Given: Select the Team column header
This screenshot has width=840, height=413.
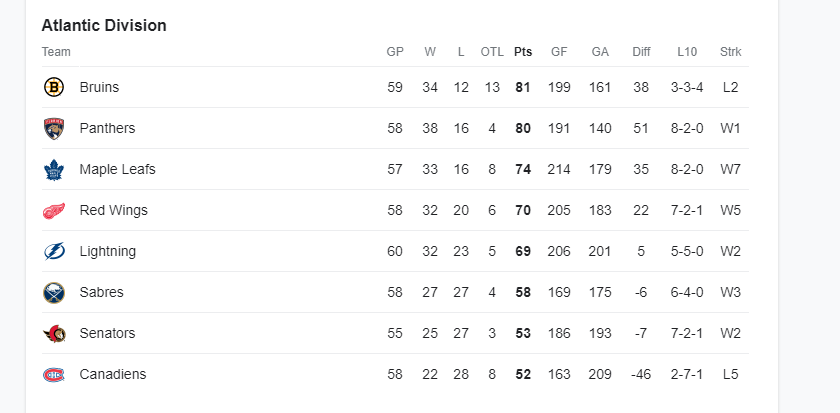Looking at the screenshot, I should tap(56, 52).
